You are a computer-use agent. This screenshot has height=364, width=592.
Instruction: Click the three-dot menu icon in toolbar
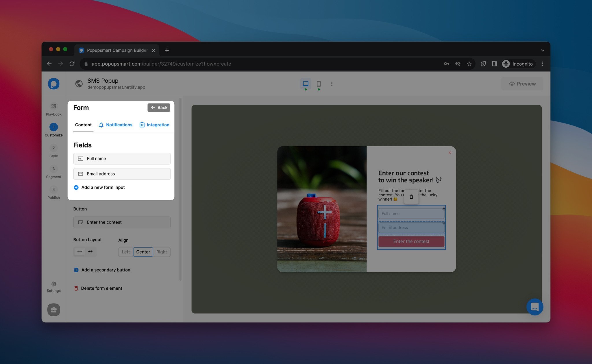click(x=332, y=84)
